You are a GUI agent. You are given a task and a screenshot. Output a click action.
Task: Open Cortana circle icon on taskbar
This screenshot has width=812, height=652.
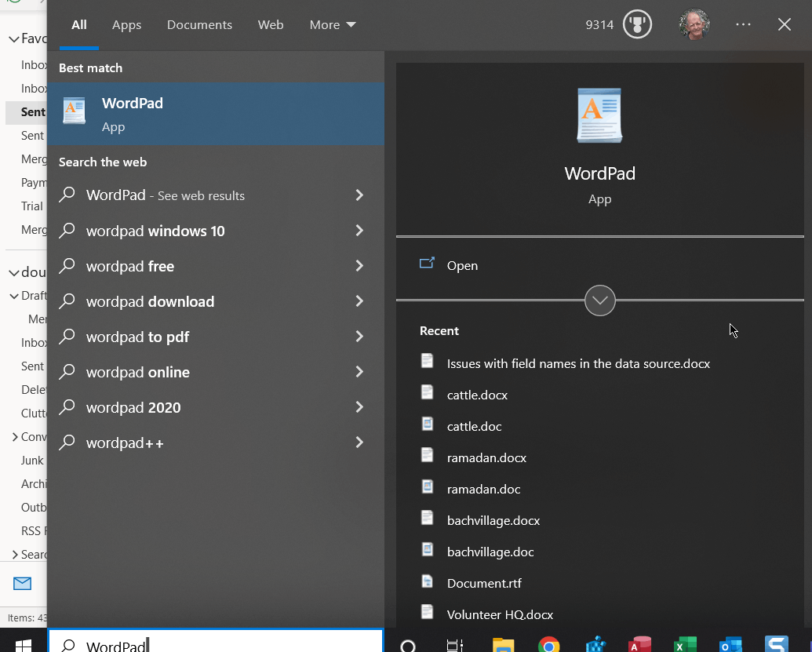(x=408, y=646)
